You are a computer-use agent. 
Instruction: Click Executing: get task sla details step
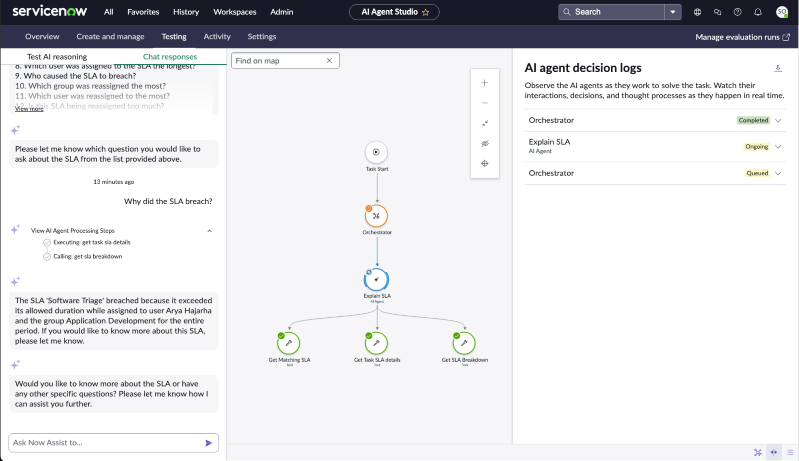92,242
